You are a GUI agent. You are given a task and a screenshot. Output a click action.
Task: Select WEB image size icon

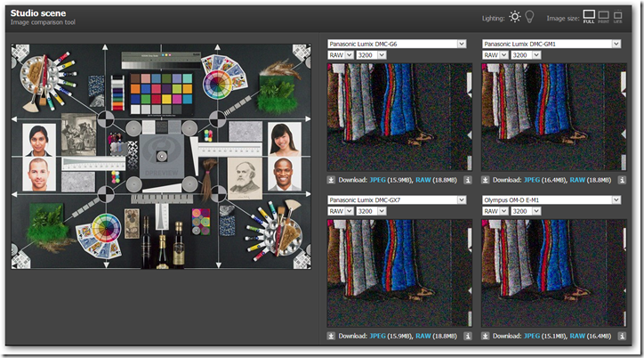[617, 17]
